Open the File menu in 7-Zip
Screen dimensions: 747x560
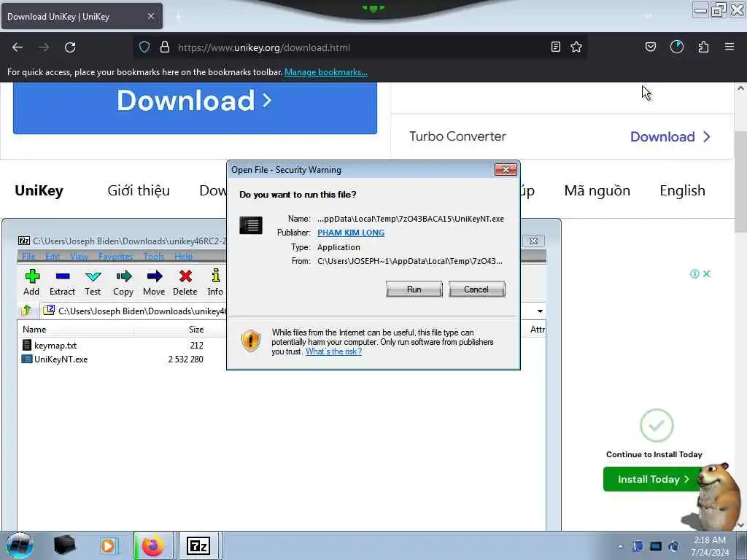pyautogui.click(x=28, y=256)
